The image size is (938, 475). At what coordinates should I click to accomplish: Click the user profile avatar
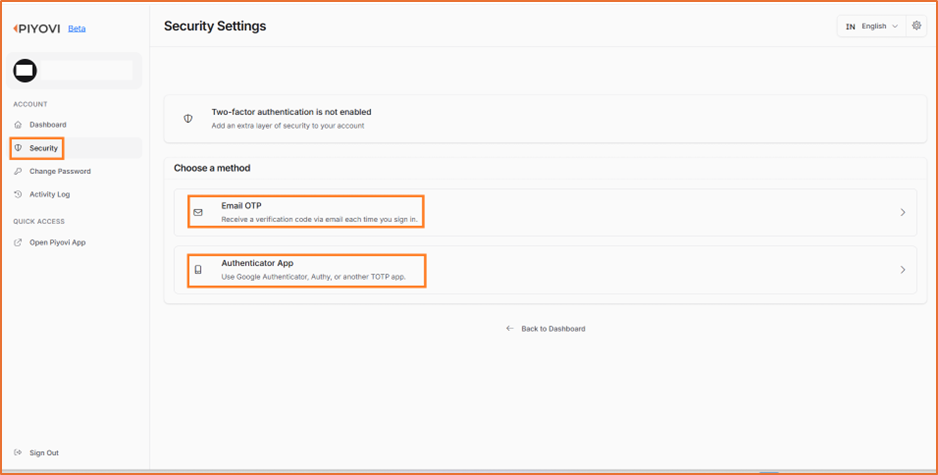[x=25, y=71]
